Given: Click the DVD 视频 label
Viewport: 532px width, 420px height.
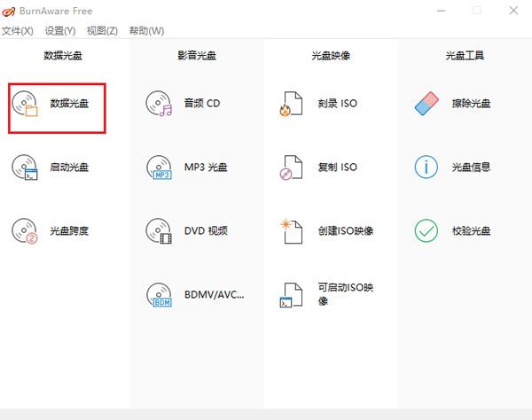Looking at the screenshot, I should pos(206,231).
